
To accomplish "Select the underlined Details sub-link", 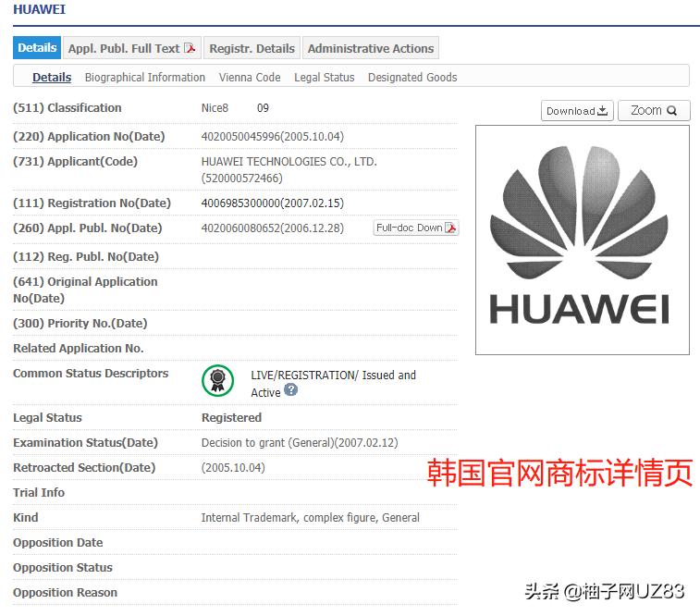I will click(52, 77).
